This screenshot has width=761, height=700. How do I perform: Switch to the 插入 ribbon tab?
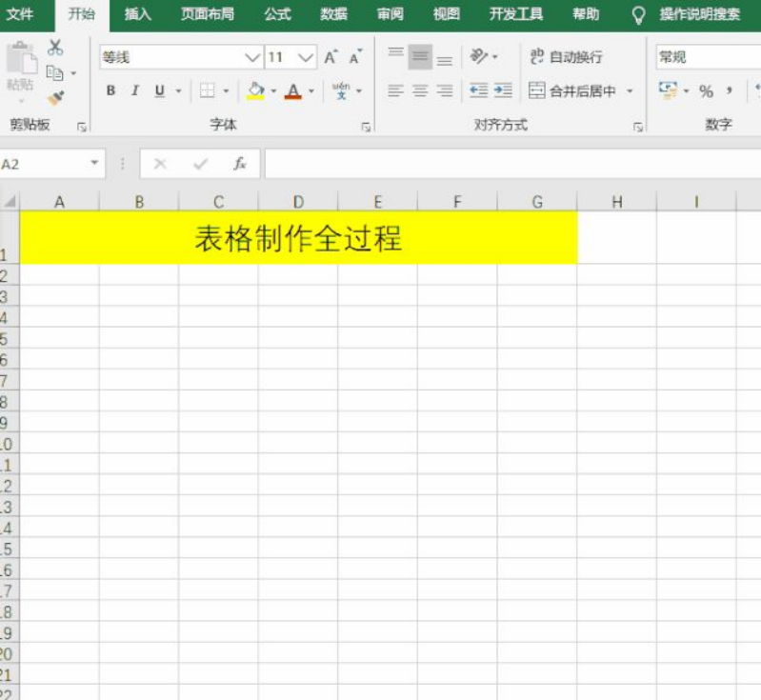point(138,14)
